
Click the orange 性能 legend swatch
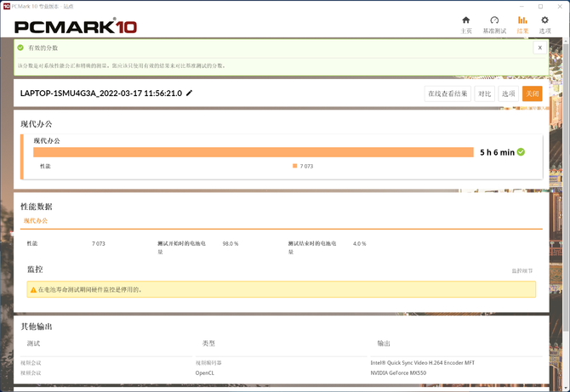(294, 166)
